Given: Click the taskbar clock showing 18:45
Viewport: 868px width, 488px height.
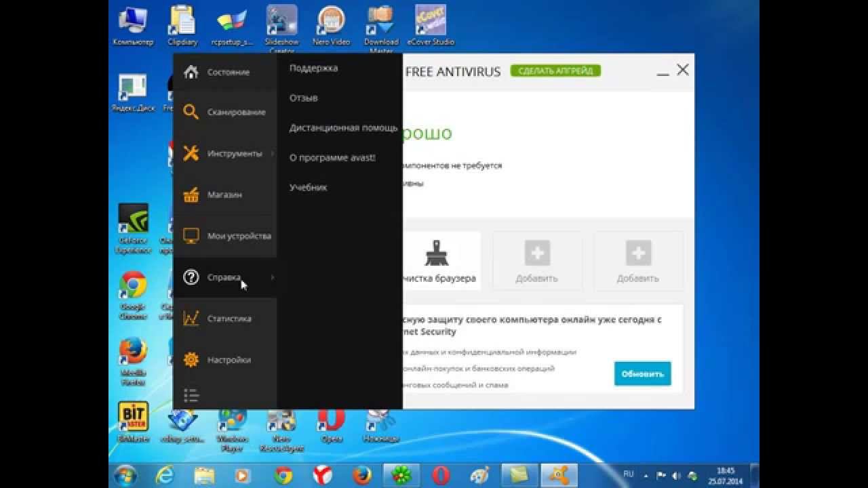Looking at the screenshot, I should pos(725,476).
